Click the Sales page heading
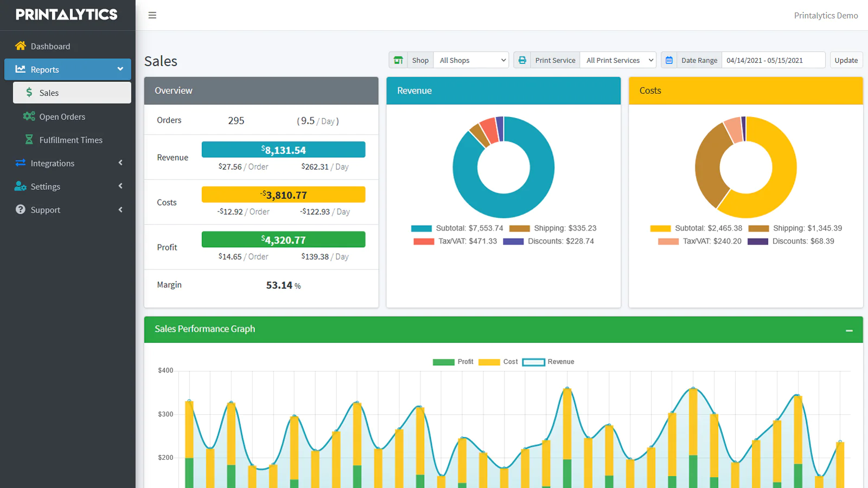Viewport: 868px width, 488px height. coord(161,61)
